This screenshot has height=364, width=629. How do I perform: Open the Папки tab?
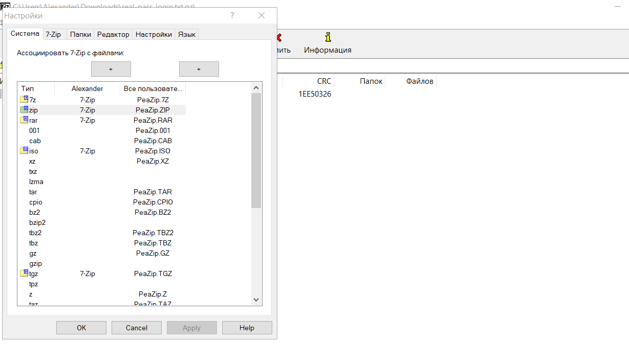(x=80, y=34)
